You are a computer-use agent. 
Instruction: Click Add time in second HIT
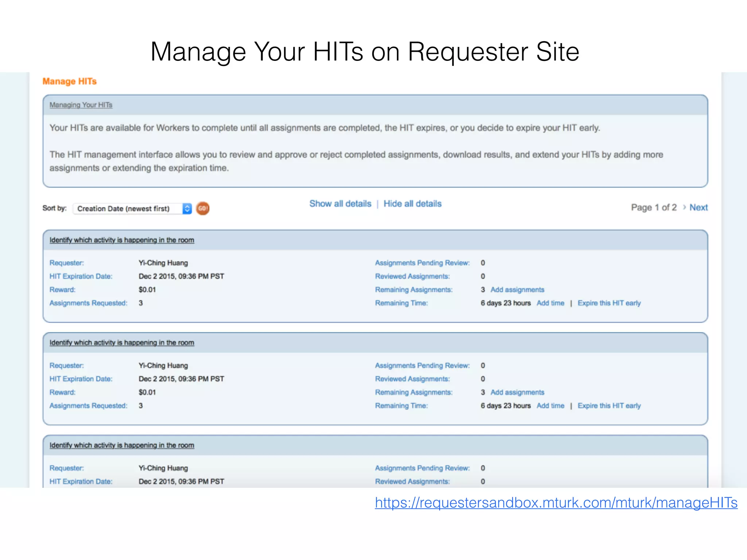[550, 406]
